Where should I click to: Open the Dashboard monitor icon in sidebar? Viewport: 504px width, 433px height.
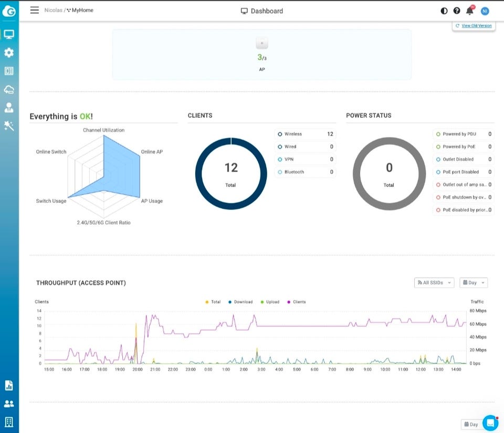9,34
